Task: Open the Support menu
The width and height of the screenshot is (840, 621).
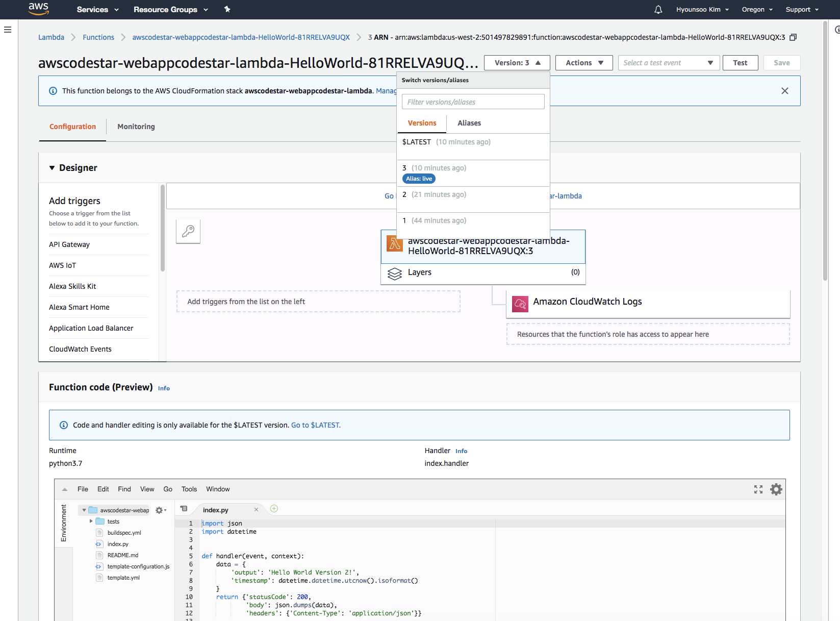Action: tap(802, 9)
